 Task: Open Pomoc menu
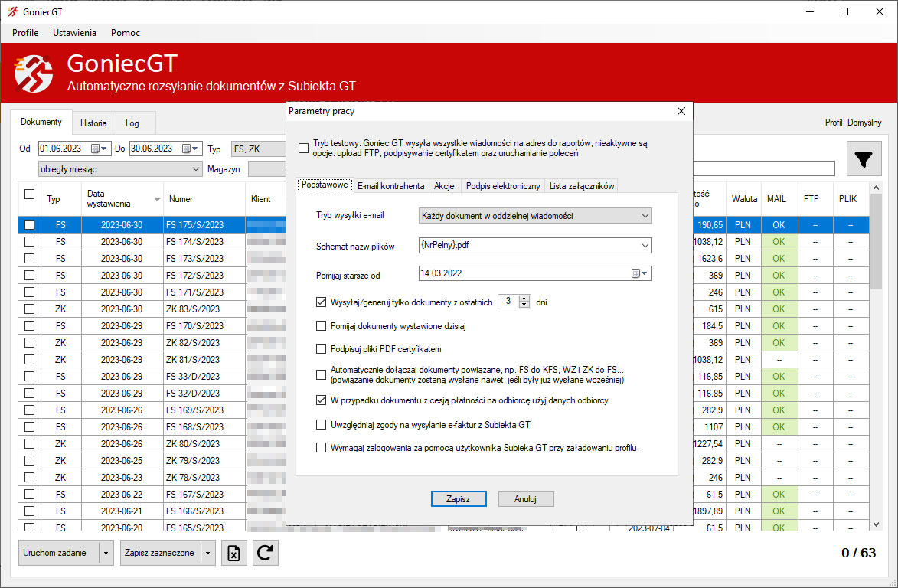click(x=126, y=33)
